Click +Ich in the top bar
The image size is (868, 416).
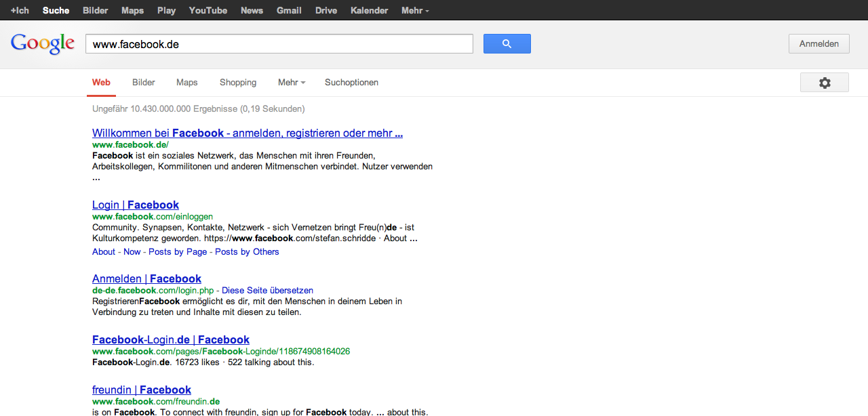pos(20,10)
